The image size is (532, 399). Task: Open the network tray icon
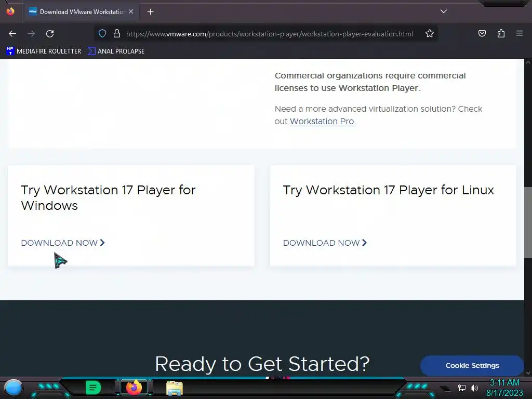point(462,388)
